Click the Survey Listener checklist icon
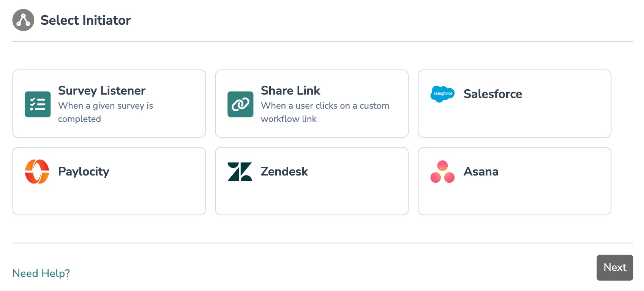Viewport: 644px width, 291px height. pyautogui.click(x=37, y=104)
